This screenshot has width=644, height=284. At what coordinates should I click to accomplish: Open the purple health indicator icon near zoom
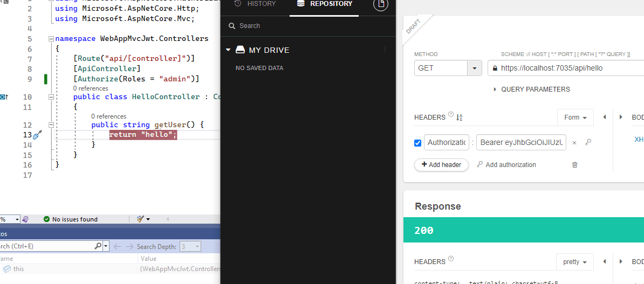pyautogui.click(x=26, y=219)
